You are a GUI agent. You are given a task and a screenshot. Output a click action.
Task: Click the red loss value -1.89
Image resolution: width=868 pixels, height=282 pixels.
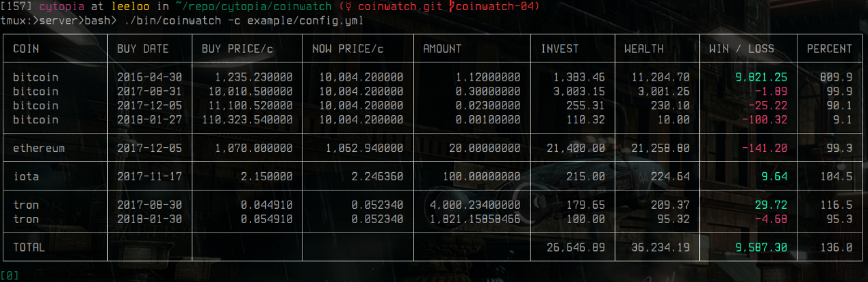point(771,92)
